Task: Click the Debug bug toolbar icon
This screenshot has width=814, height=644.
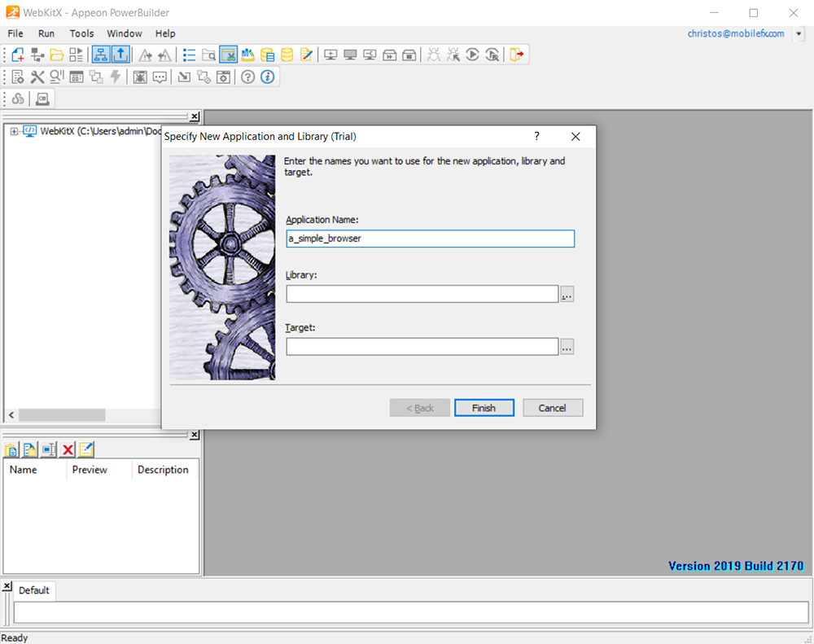Action: point(434,55)
